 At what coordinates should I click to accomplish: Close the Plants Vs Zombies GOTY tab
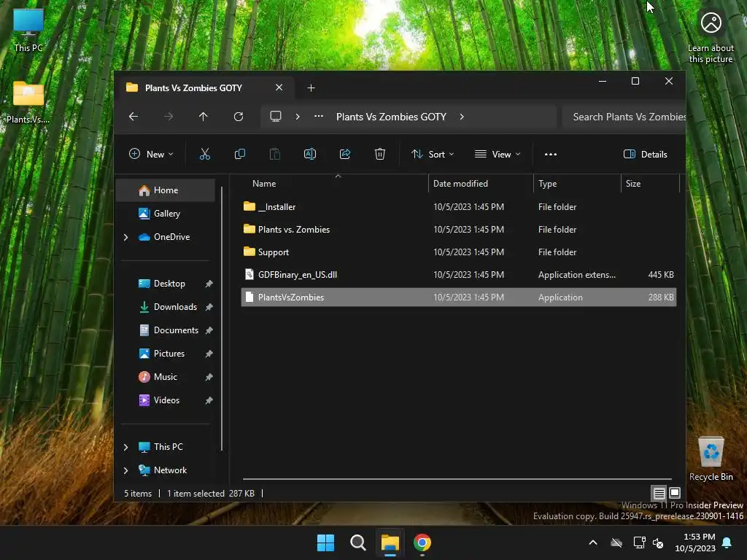click(279, 87)
